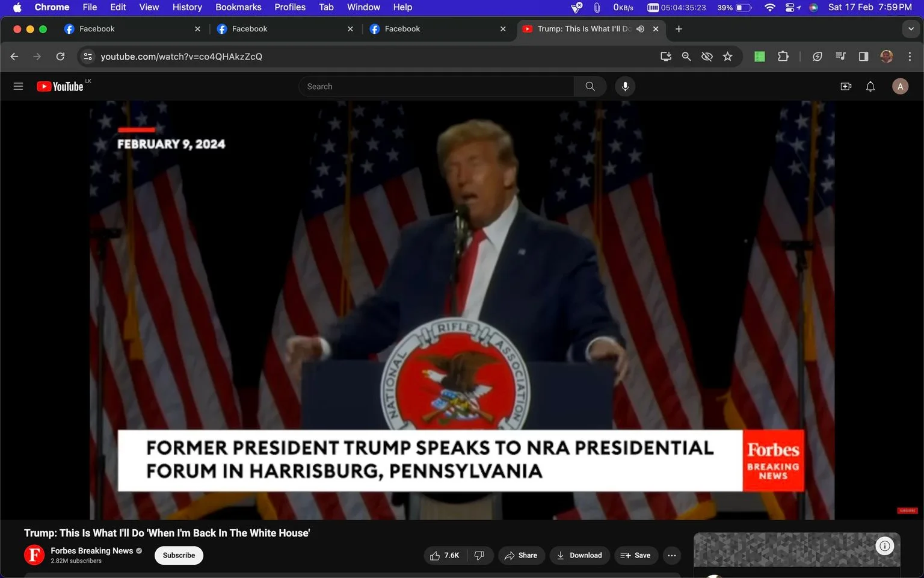Click the YouTube search magnifier button
The height and width of the screenshot is (578, 924).
click(590, 86)
